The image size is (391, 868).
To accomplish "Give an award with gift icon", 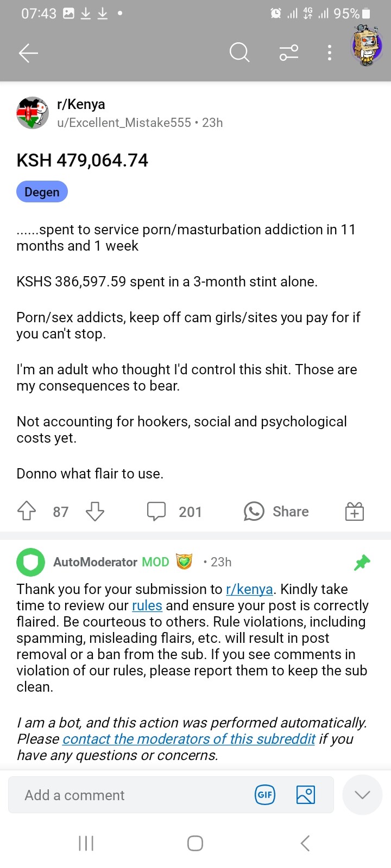I will tap(355, 512).
